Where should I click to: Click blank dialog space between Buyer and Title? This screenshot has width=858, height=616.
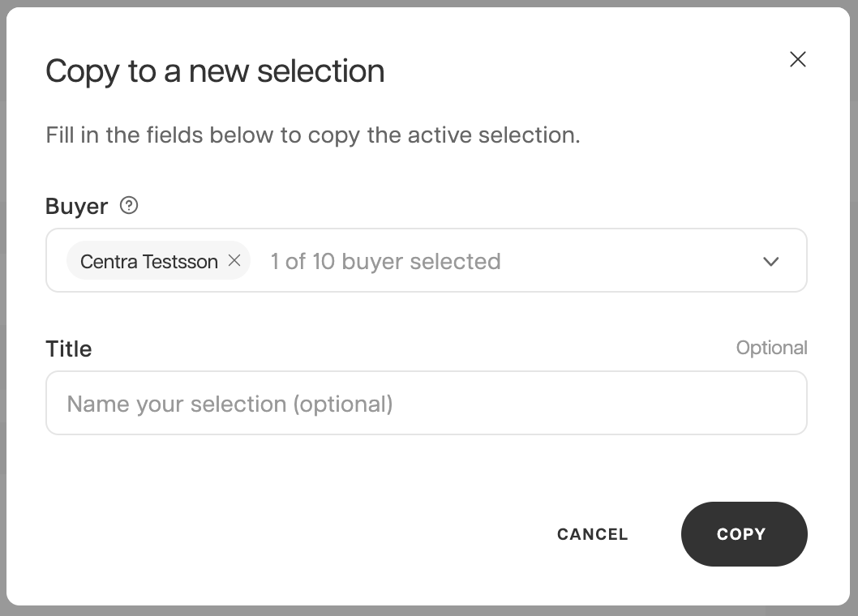click(x=427, y=314)
